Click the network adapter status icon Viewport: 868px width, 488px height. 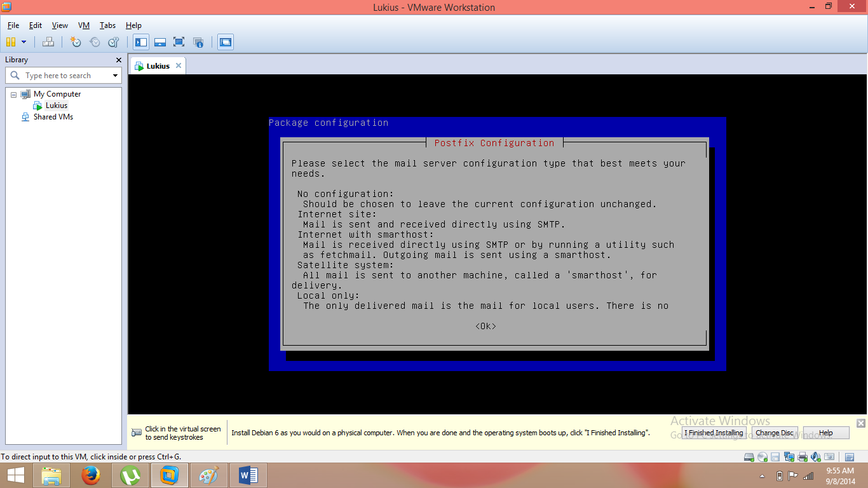tap(789, 457)
